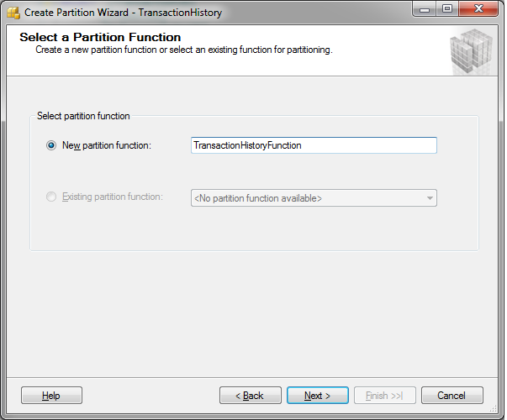This screenshot has height=420, width=507.
Task: Click the Existing partition function label text
Action: click(x=113, y=197)
